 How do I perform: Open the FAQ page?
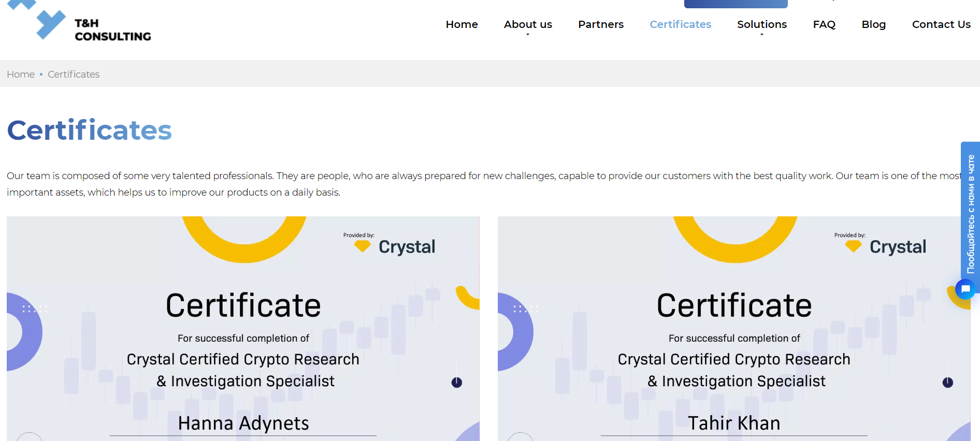(x=824, y=24)
